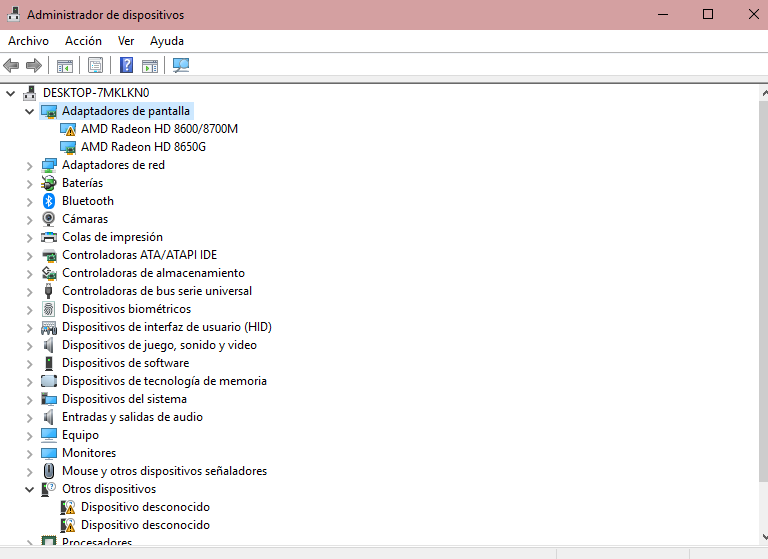This screenshot has height=559, width=768.
Task: Click the Dispositivos de tecnología de memoria icon
Action: 49,381
